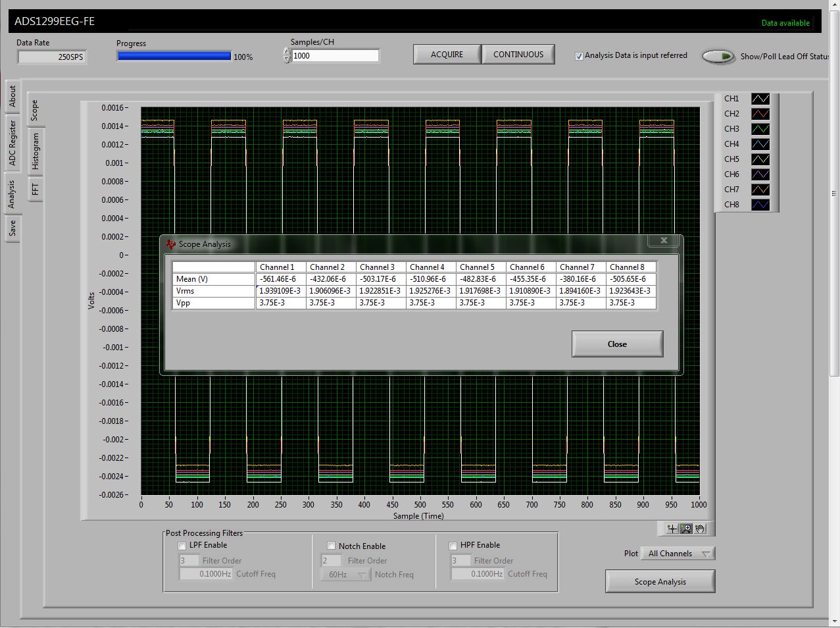This screenshot has width=840, height=628.
Task: Switch to the Histogram tab
Action: pos(36,151)
